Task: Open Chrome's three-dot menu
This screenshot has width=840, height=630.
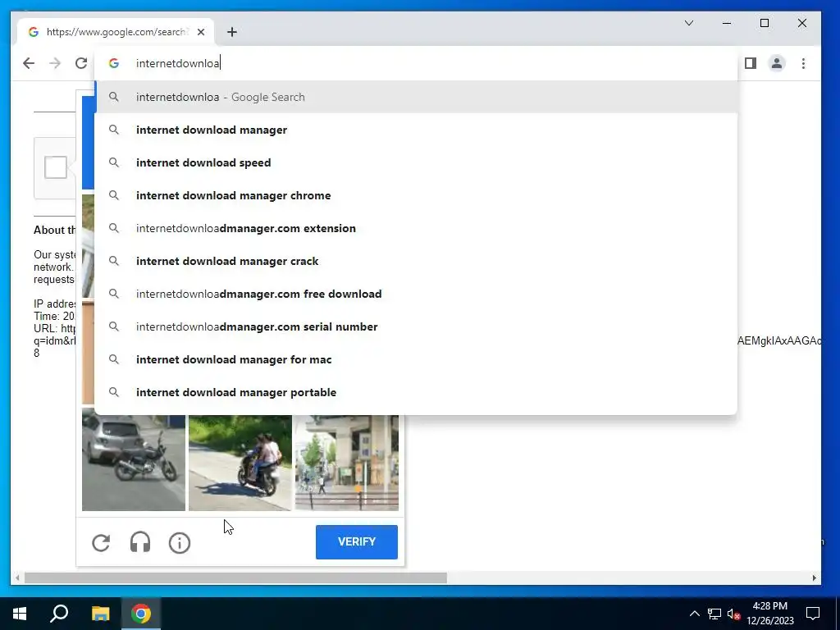Action: point(803,63)
